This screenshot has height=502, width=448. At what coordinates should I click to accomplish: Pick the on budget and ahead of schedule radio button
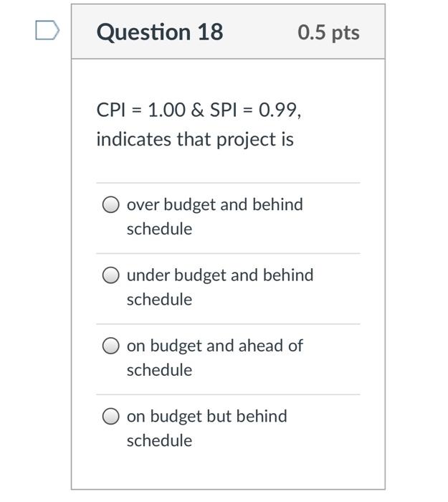(110, 346)
